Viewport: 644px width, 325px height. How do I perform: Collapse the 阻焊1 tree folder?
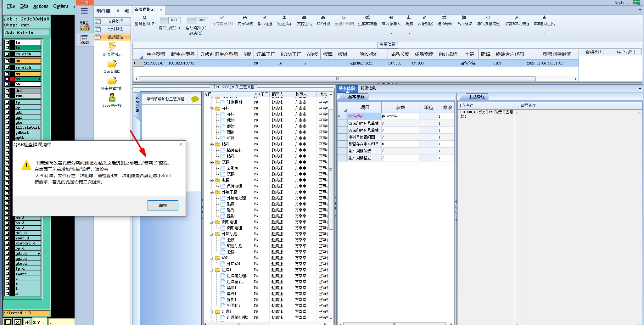[212, 270]
